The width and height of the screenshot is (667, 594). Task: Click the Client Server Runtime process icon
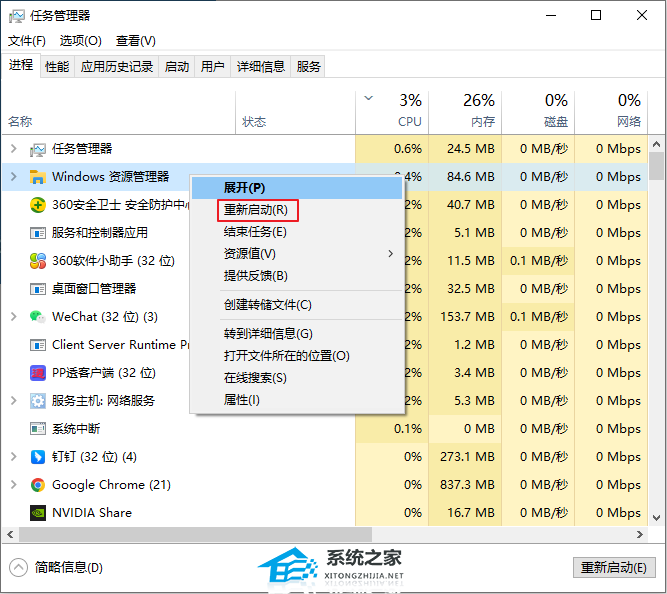pos(37,345)
